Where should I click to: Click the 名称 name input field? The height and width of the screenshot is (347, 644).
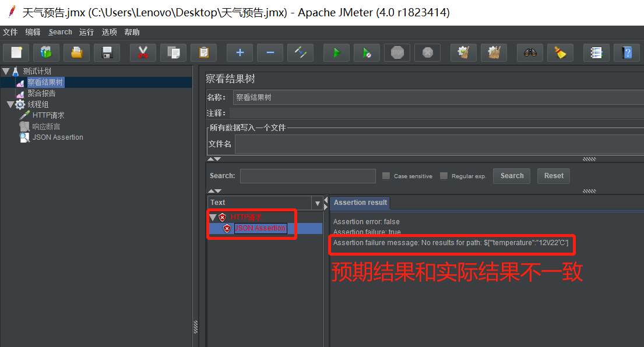pyautogui.click(x=438, y=98)
